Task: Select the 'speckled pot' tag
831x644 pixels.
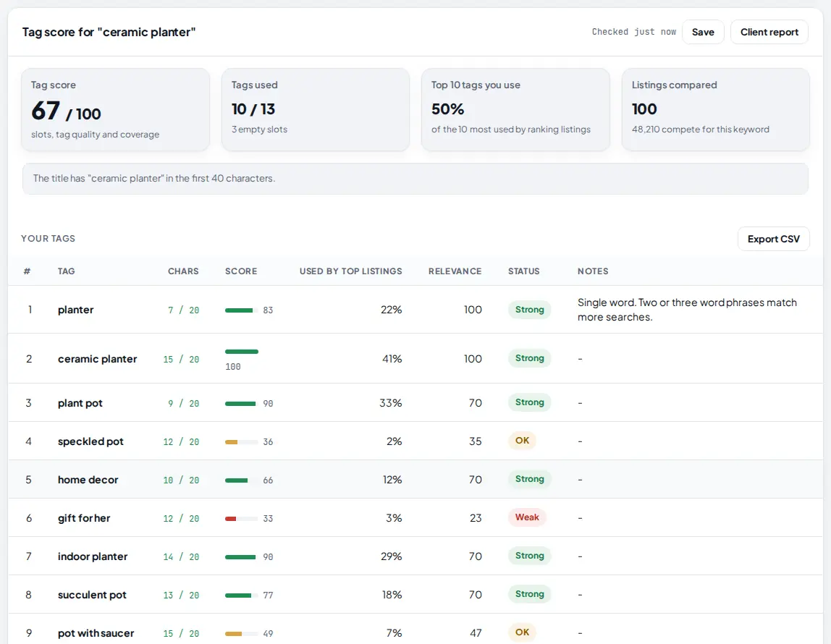Action: point(90,441)
